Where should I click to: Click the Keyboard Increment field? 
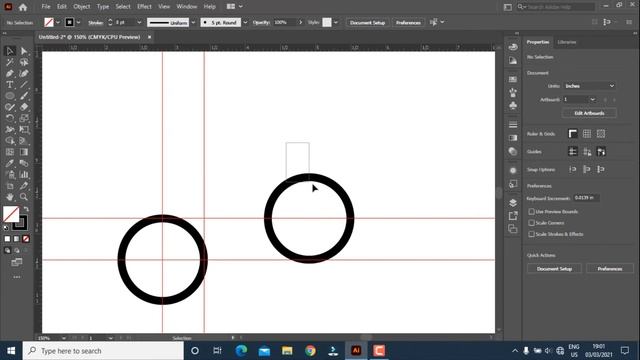pyautogui.click(x=586, y=198)
